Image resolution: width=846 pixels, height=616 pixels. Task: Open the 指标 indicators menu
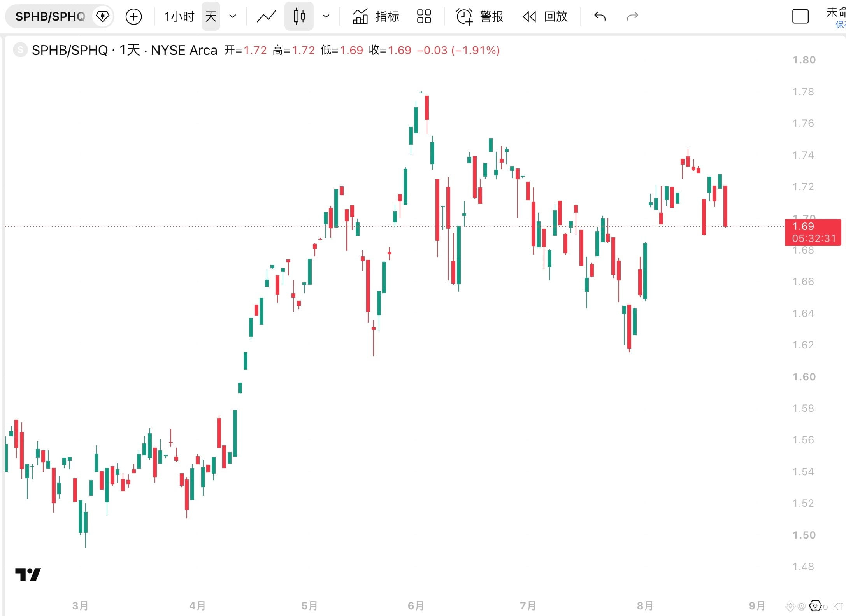376,16
